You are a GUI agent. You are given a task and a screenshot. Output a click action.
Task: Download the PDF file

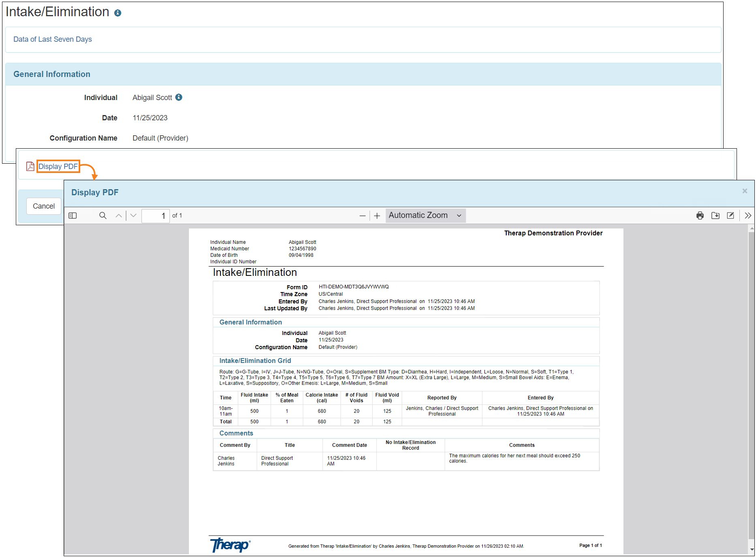pos(715,216)
